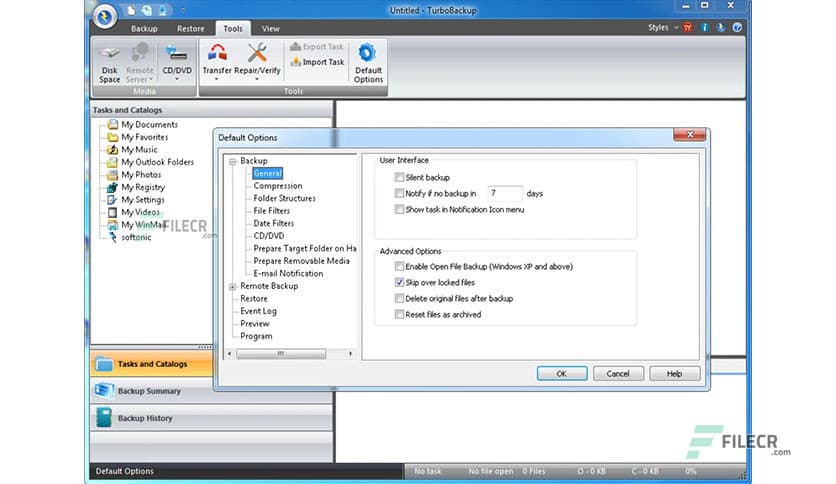This screenshot has height=484, width=836.
Task: Enable Open File Backup checkbox
Action: pos(399,266)
